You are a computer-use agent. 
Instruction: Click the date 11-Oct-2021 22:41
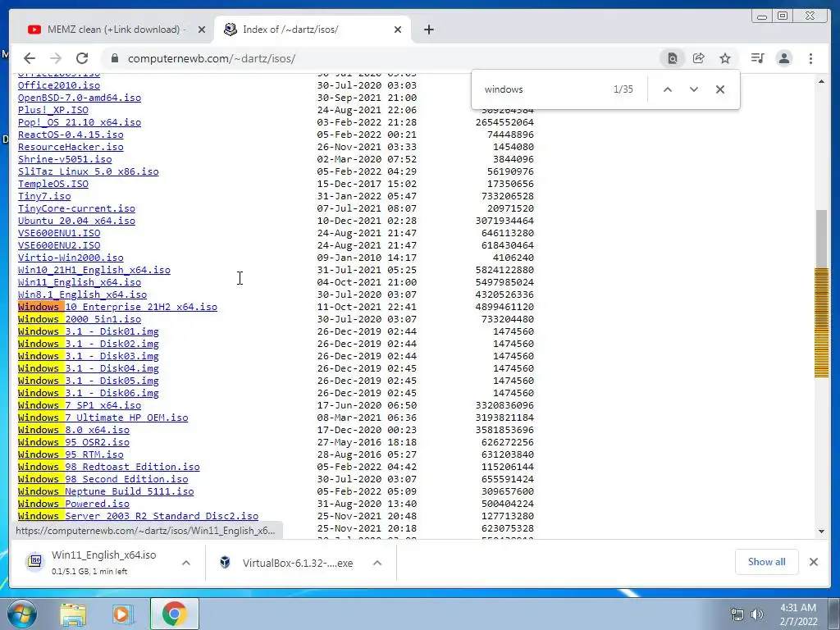[367, 307]
